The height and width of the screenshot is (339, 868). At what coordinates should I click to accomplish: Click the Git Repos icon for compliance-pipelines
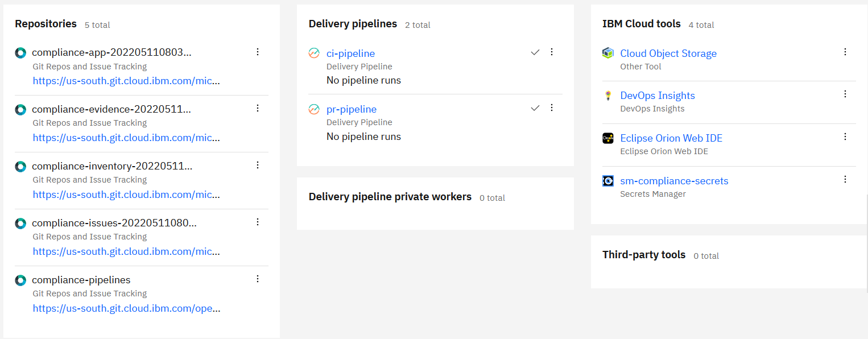[x=20, y=279]
